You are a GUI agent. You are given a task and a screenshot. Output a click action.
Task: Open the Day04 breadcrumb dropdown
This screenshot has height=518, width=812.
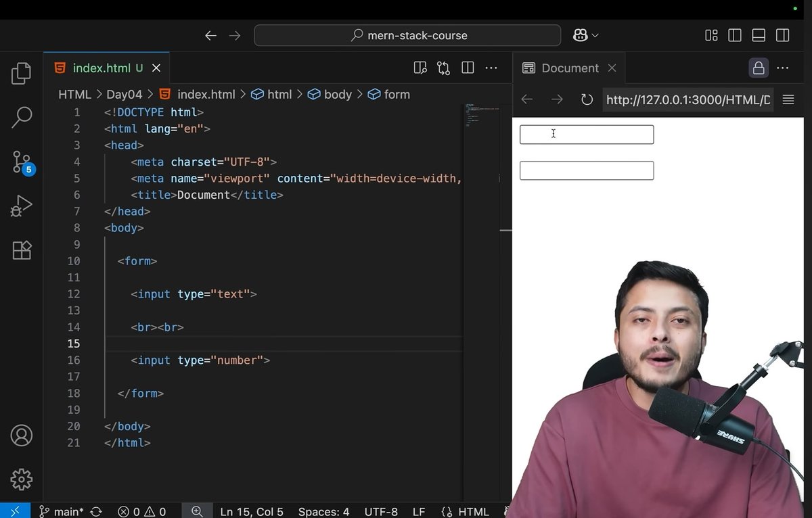pos(124,95)
